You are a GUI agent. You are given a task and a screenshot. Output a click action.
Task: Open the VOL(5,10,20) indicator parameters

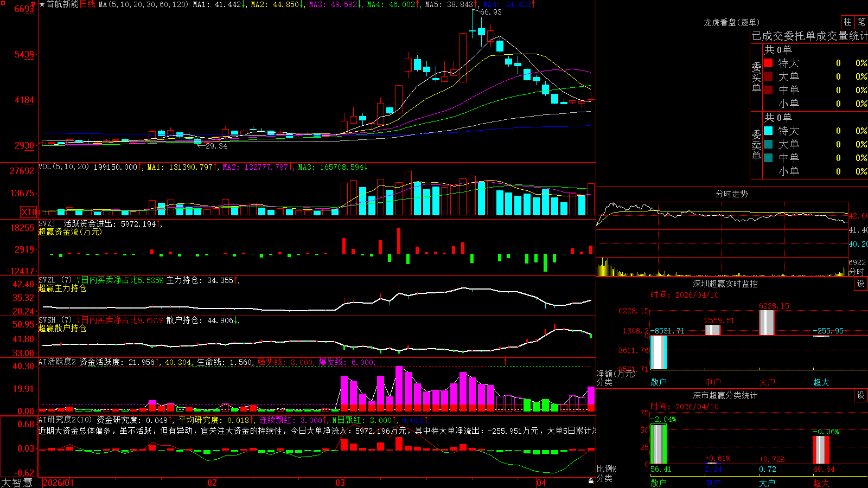[x=63, y=167]
